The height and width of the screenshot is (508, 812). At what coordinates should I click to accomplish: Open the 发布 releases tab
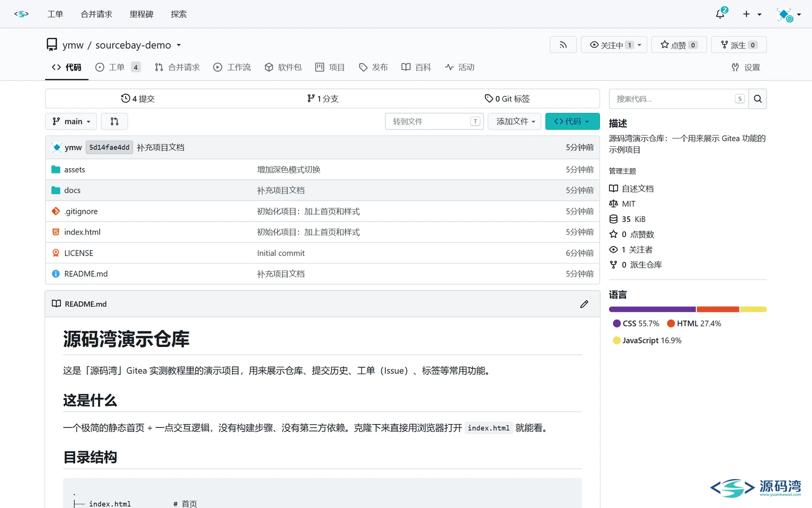373,67
